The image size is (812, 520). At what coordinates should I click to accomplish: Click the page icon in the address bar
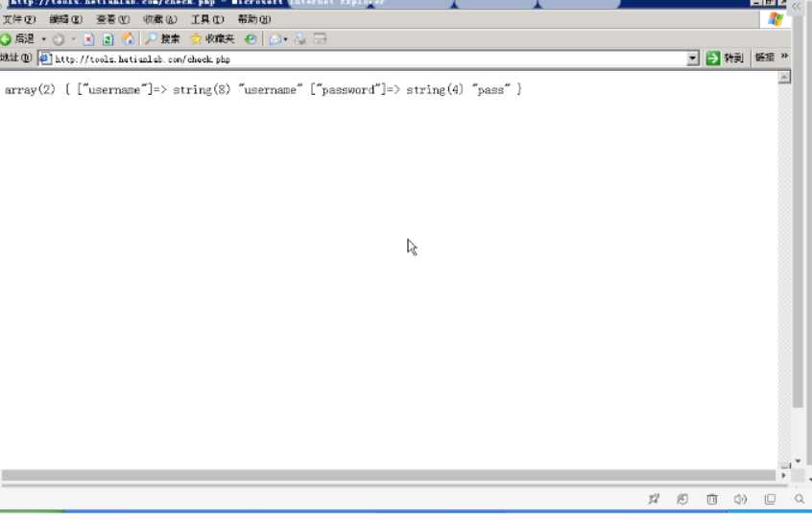pos(45,59)
